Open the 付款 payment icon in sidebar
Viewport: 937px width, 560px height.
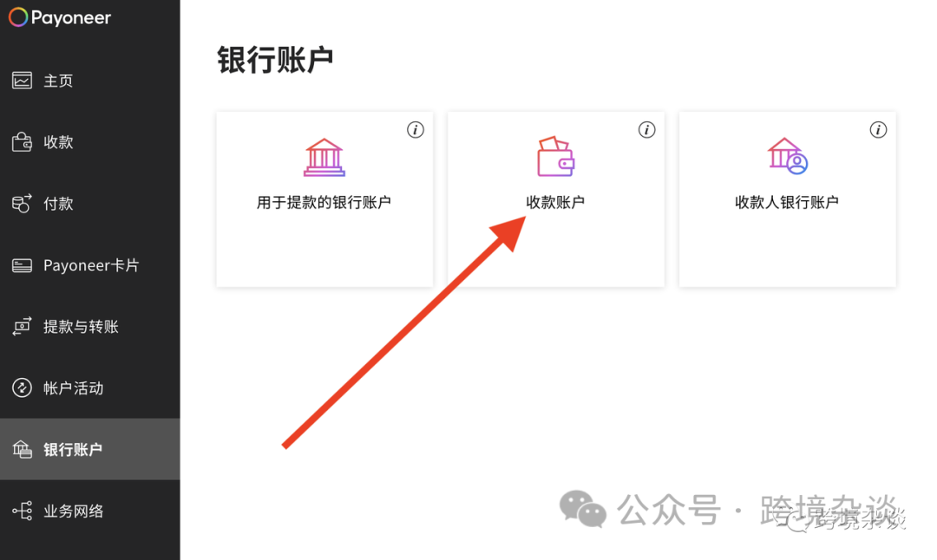[x=22, y=203]
